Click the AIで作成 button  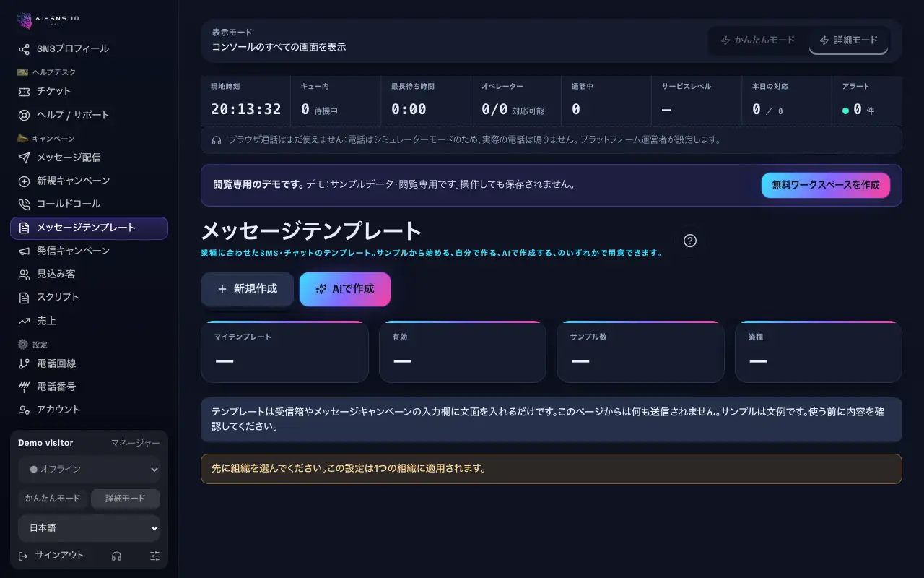click(345, 289)
